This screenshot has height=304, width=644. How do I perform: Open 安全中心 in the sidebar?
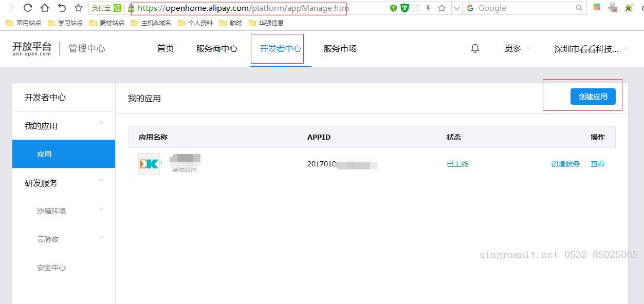click(x=51, y=267)
